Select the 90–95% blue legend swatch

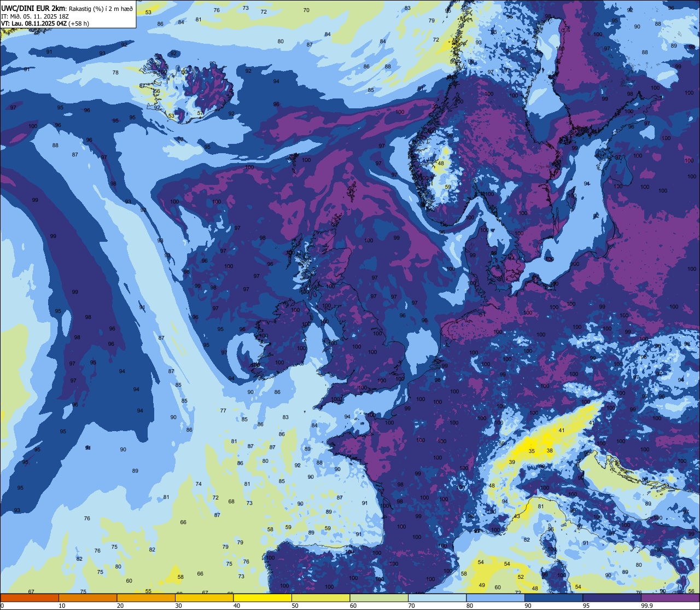tap(553, 597)
